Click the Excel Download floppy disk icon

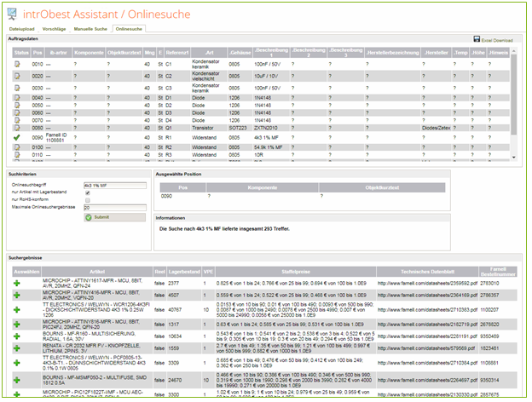477,39
